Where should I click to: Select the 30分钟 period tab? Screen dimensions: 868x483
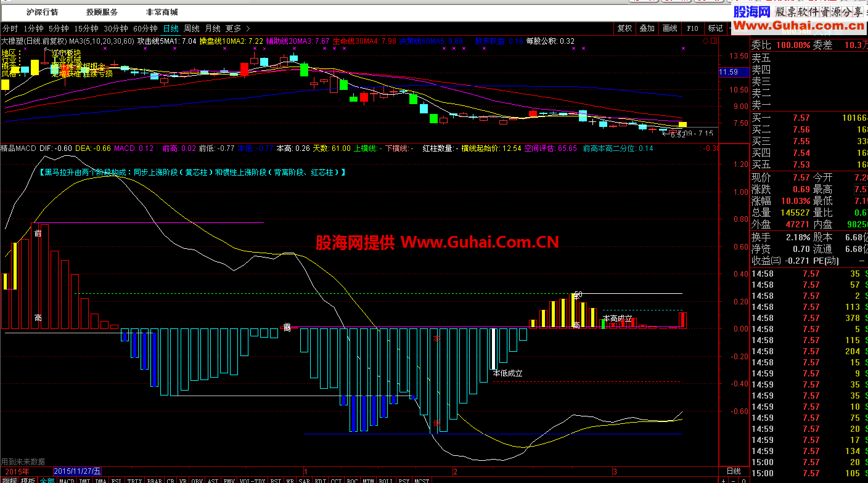(x=116, y=28)
